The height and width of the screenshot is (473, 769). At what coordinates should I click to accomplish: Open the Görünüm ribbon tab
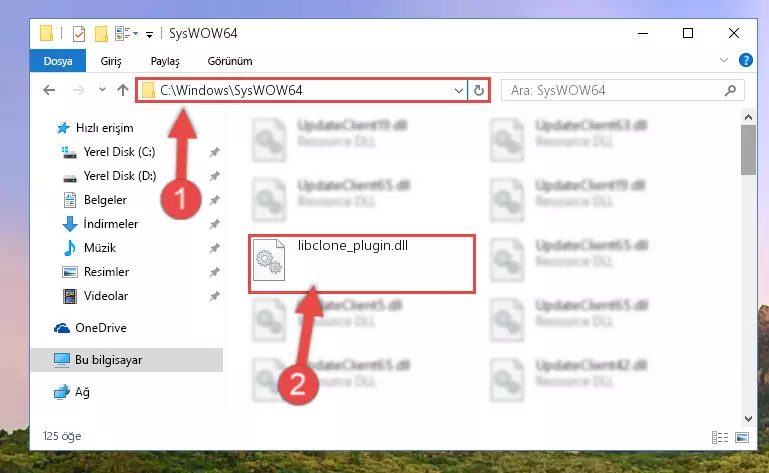pyautogui.click(x=230, y=61)
